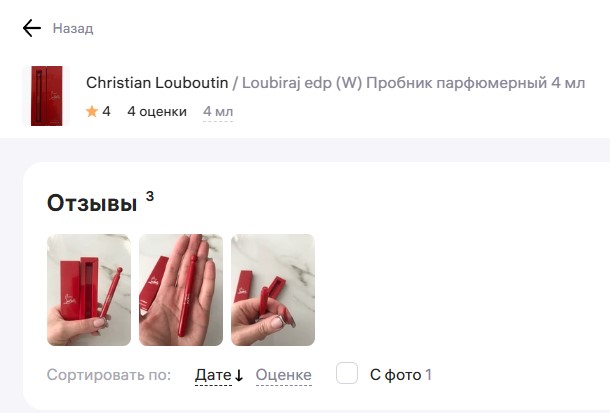This screenshot has width=610, height=413.
Task: Click the descending sort arrow icon
Action: tap(239, 376)
